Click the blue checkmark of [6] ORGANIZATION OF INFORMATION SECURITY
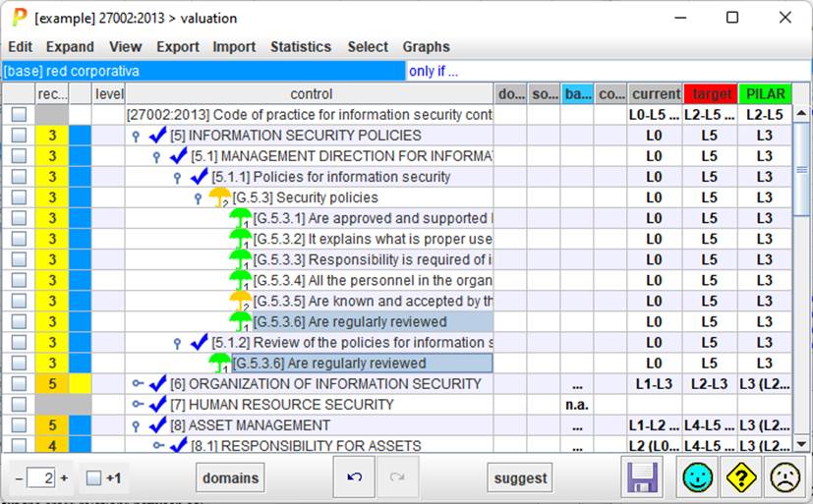 click(157, 384)
